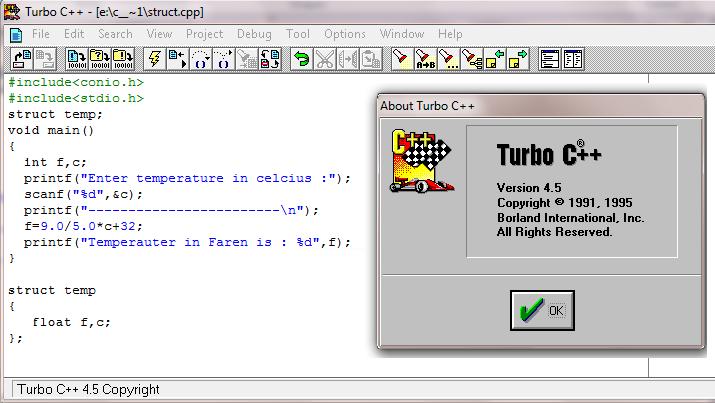Viewport: 715px width, 403px height.
Task: Click the Paste clipboard toolbar icon
Action: click(371, 59)
